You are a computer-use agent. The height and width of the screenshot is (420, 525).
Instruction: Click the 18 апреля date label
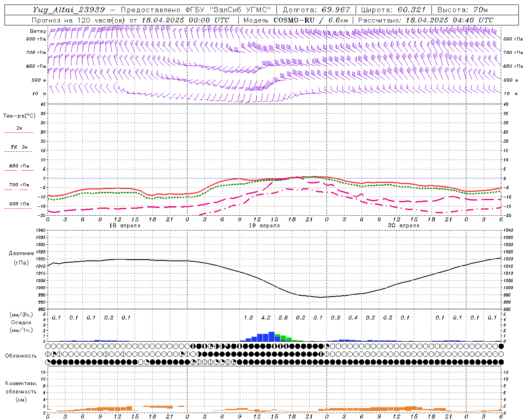[x=125, y=226]
